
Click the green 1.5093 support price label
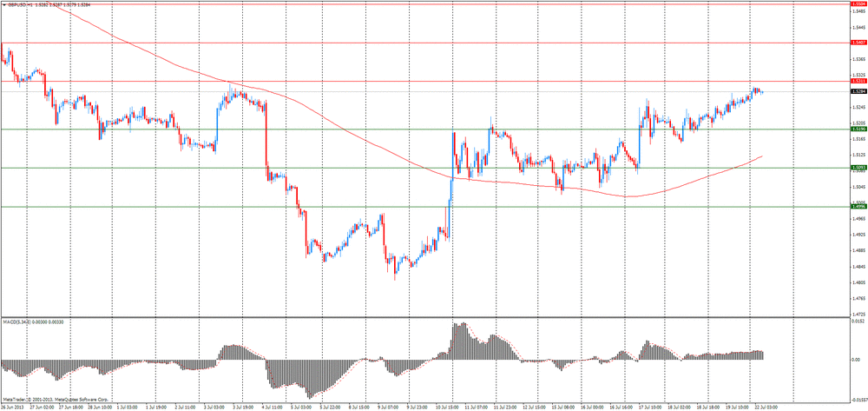[x=858, y=168]
